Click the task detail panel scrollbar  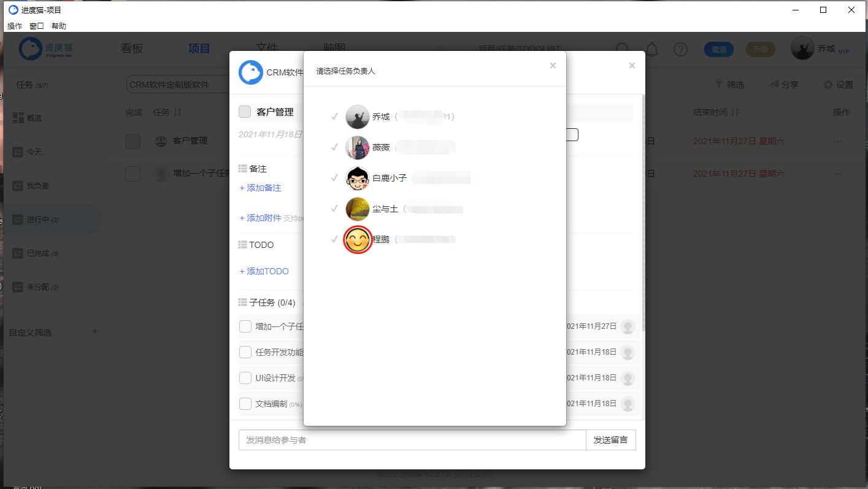643,212
